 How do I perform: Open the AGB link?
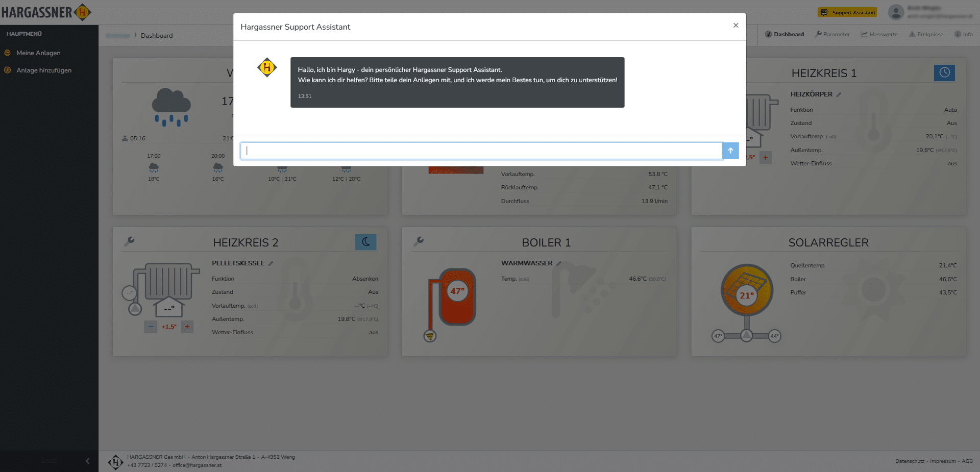pos(967,461)
